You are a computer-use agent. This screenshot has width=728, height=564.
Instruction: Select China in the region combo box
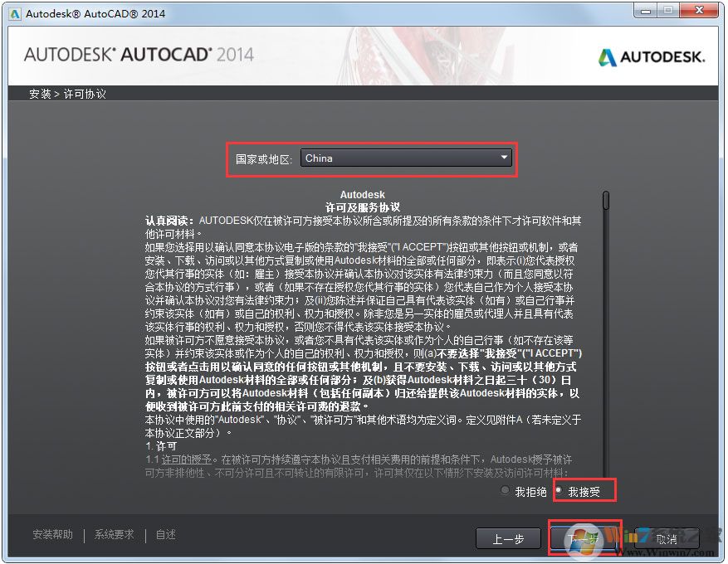click(407, 158)
